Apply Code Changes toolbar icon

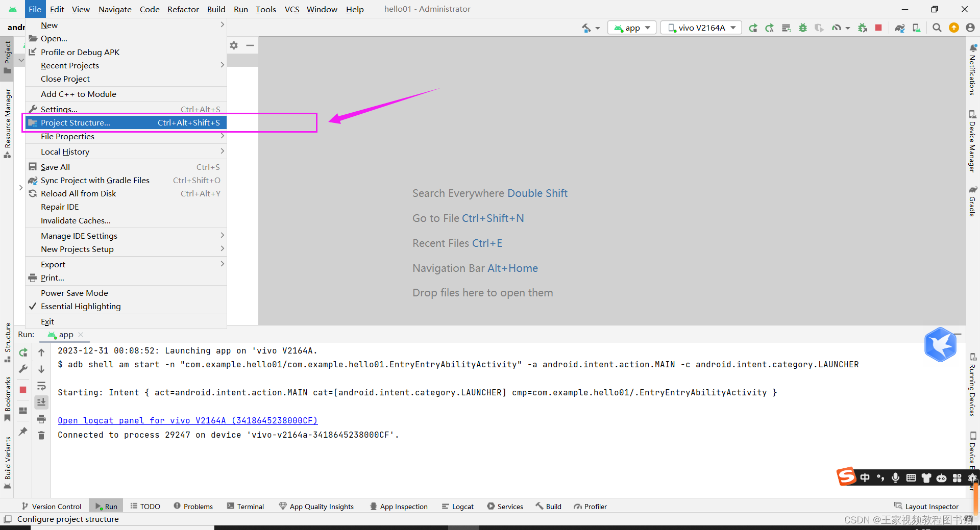pos(786,28)
